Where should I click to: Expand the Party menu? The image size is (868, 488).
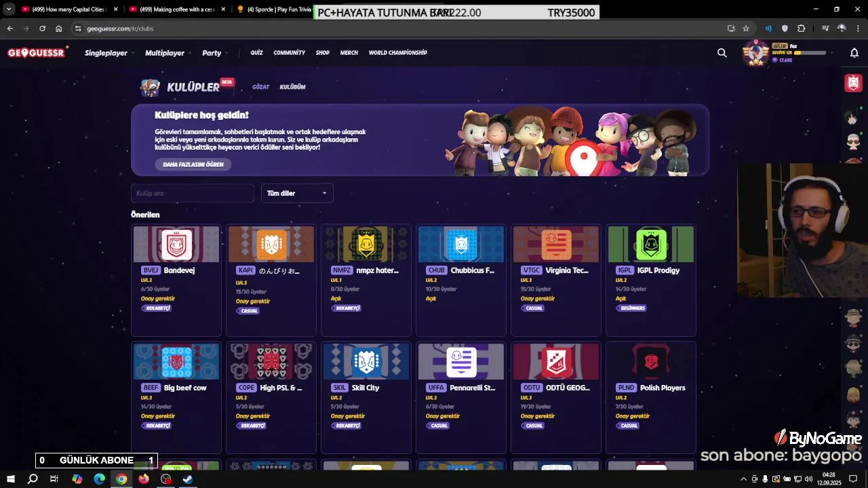click(x=214, y=53)
